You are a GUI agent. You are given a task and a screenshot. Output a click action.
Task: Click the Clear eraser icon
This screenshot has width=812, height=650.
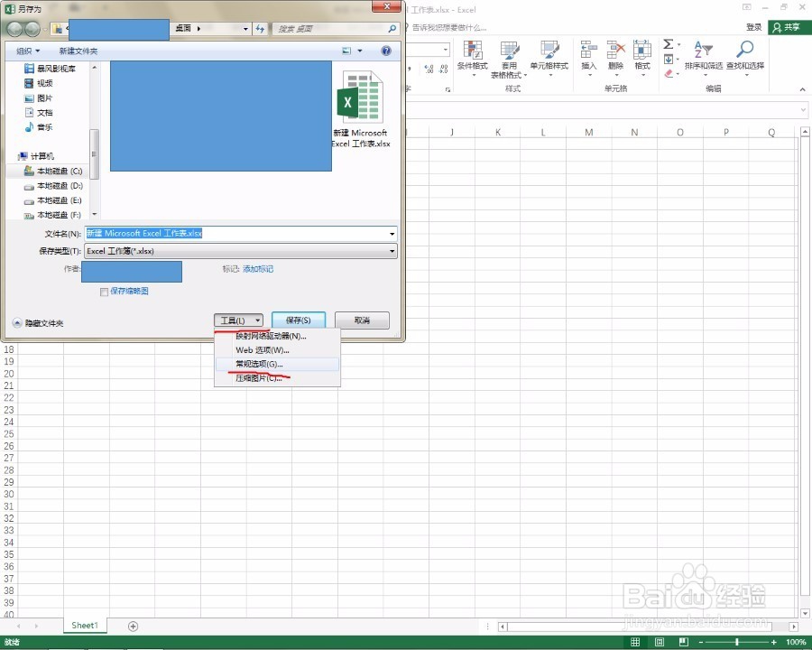[x=669, y=74]
